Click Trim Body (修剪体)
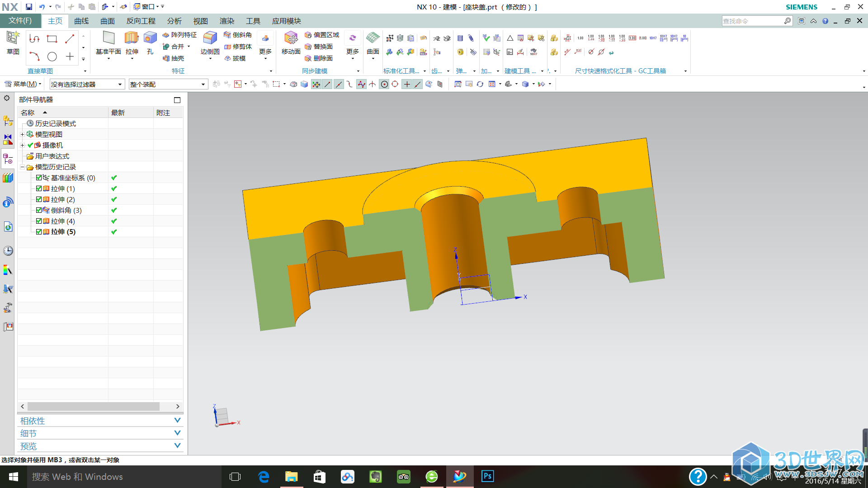 (238, 47)
